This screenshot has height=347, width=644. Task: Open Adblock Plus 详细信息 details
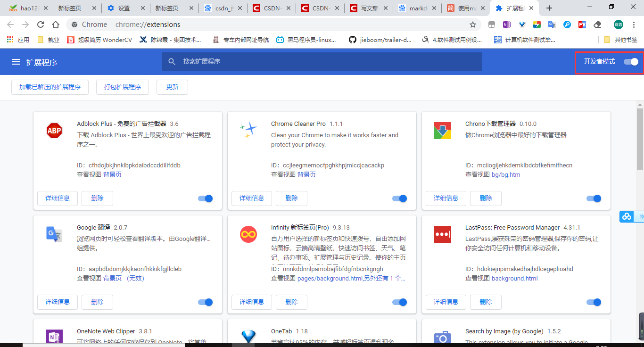point(58,198)
